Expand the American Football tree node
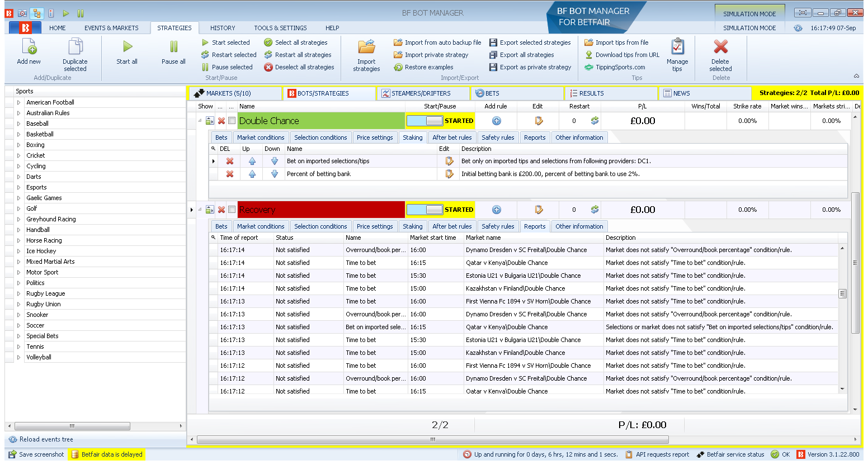The image size is (868, 465). pos(18,102)
